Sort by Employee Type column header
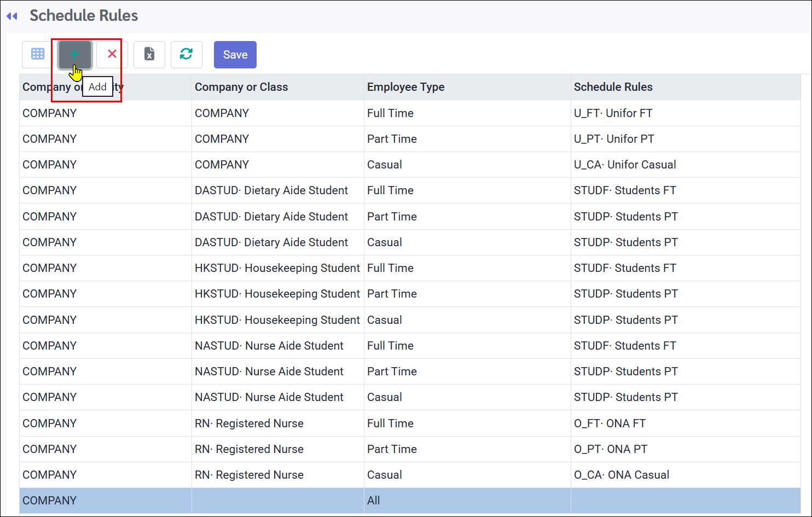The height and width of the screenshot is (517, 812). coord(467,87)
